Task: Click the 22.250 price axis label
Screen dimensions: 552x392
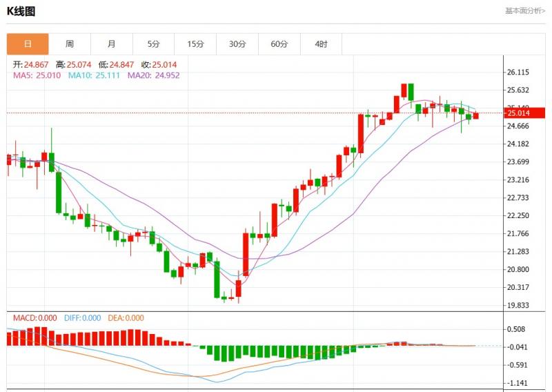Action: 518,215
